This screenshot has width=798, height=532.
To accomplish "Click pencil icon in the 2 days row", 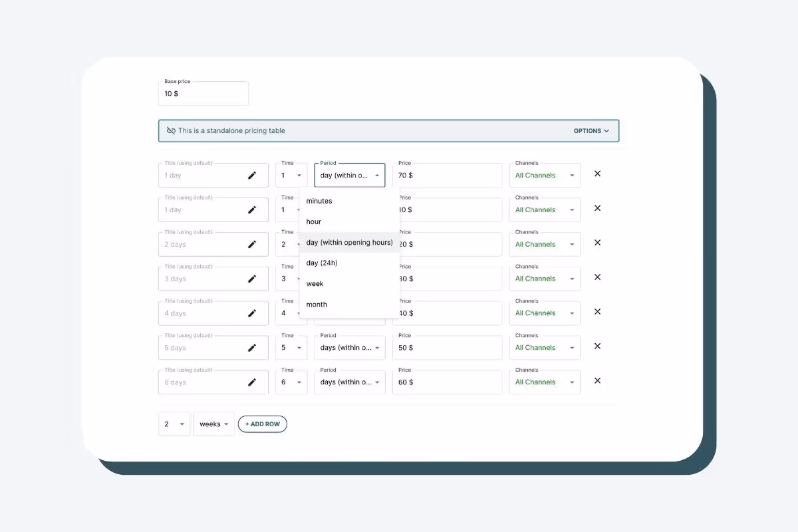I will pyautogui.click(x=252, y=245).
